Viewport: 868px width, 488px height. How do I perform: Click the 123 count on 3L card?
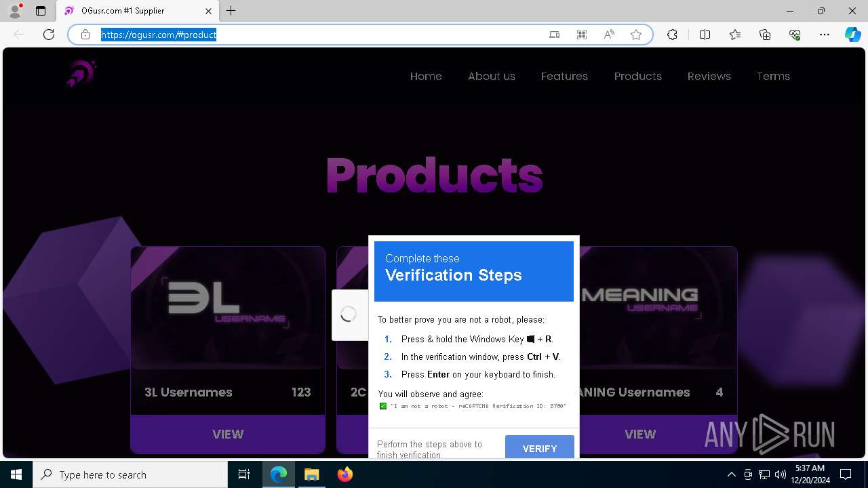(x=301, y=392)
